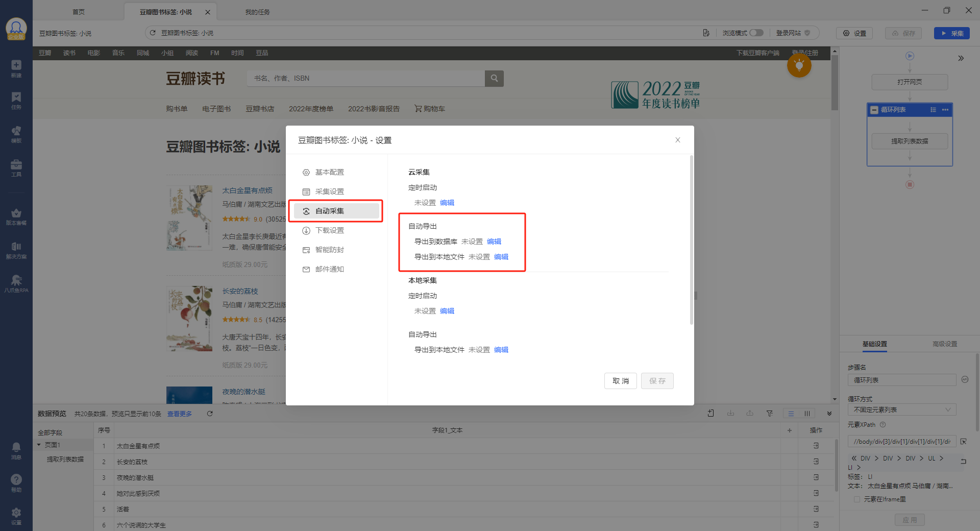Click the 保存 button in settings dialog

(x=657, y=381)
